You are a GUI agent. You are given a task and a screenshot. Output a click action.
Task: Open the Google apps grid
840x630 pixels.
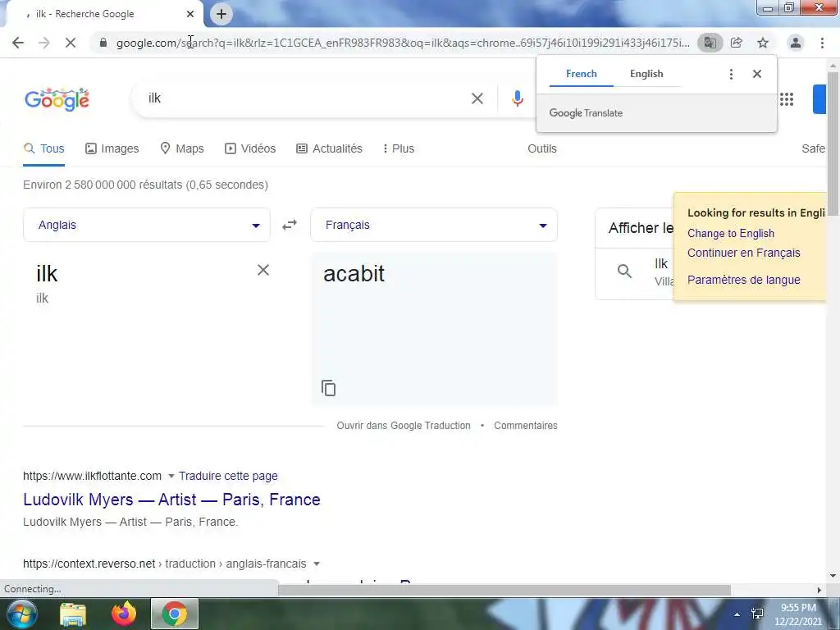pyautogui.click(x=787, y=99)
